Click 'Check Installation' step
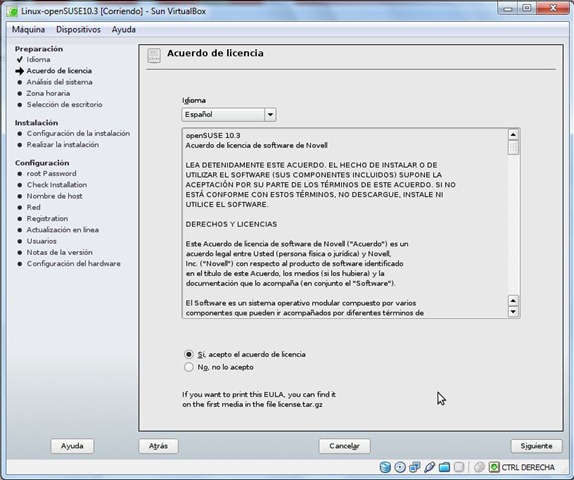This screenshot has height=480, width=574. (x=57, y=185)
